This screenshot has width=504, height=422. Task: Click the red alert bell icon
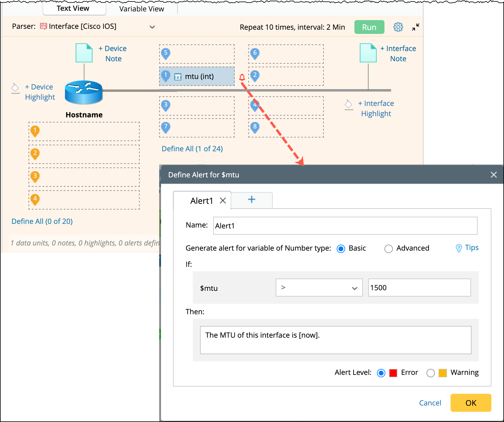pyautogui.click(x=242, y=77)
